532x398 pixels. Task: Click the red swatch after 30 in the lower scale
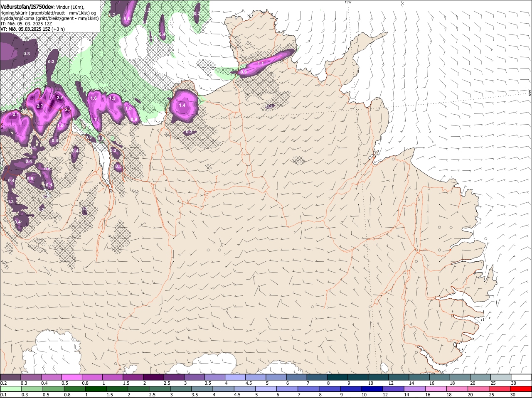point(521,389)
